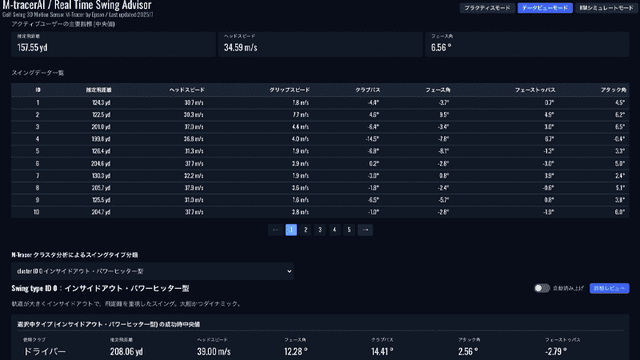Click the 37.9 m/s head speed cell
This screenshot has height=360, width=640.
(194, 188)
